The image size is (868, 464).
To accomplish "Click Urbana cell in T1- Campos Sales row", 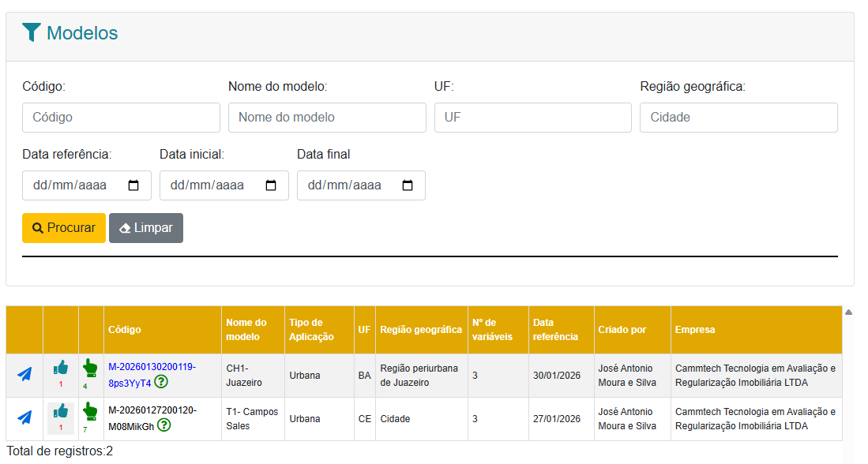I will tap(319, 419).
